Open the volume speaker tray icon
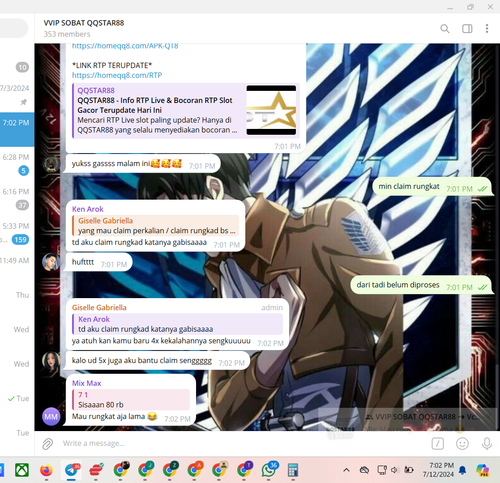500x483 pixels. [x=395, y=470]
